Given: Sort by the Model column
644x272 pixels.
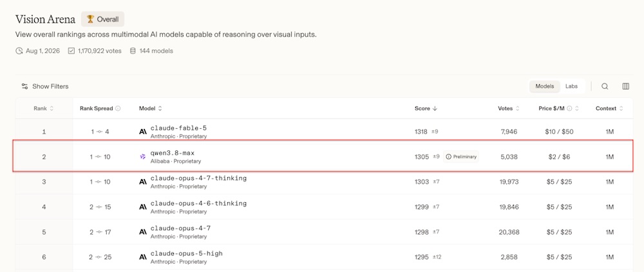Looking at the screenshot, I should coord(150,108).
